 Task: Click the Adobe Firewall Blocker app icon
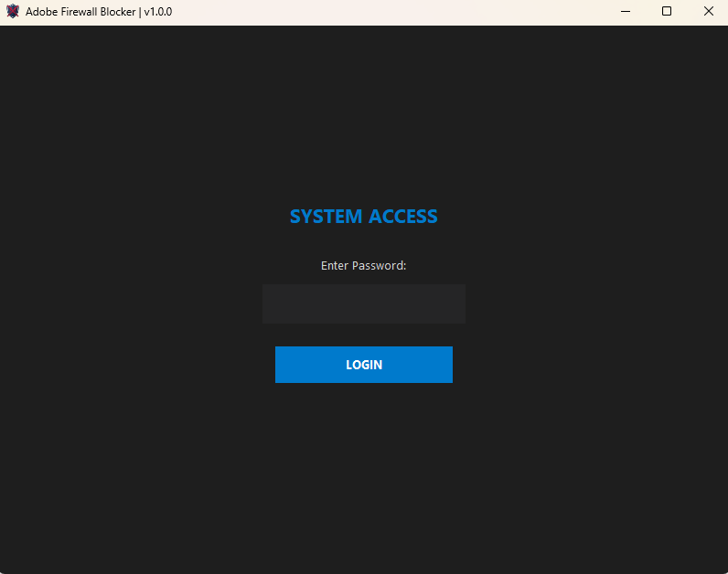(x=13, y=12)
